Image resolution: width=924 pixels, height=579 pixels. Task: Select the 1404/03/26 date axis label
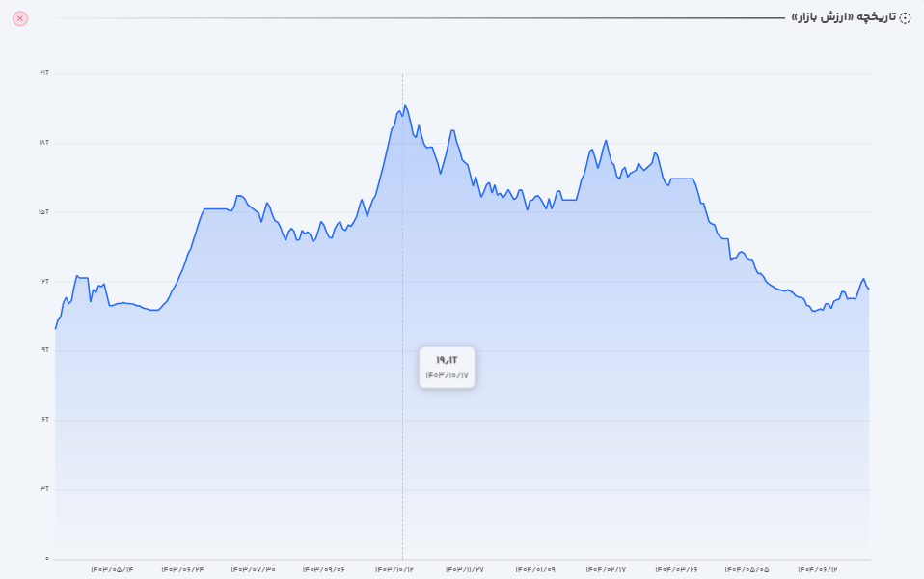click(x=676, y=569)
